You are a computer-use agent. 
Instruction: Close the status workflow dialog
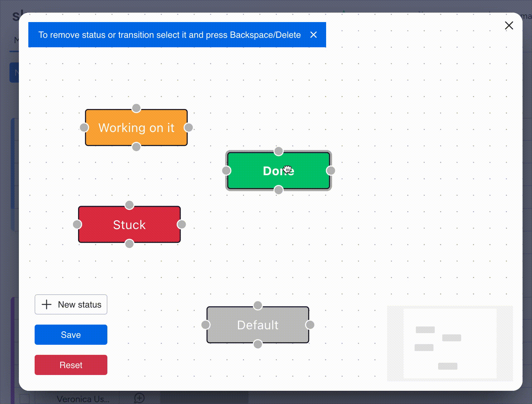[x=509, y=26]
